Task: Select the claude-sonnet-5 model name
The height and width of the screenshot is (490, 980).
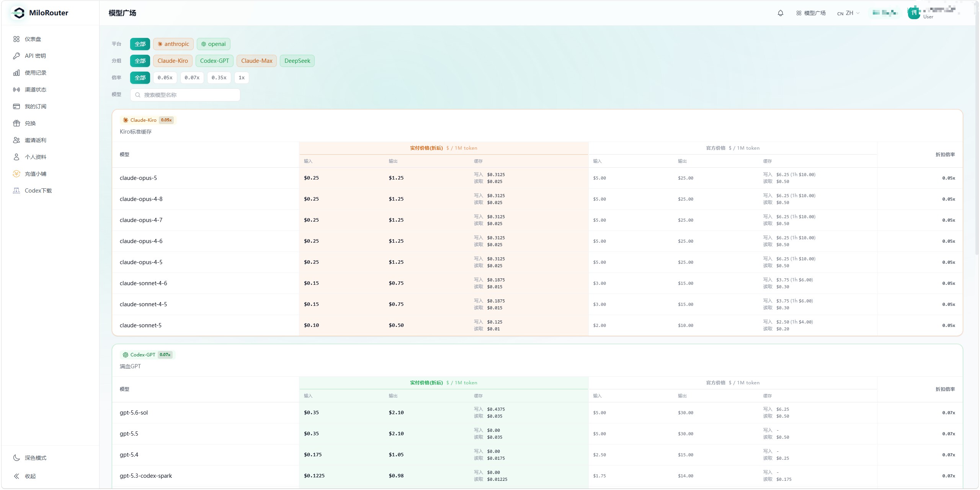Action: coord(140,325)
